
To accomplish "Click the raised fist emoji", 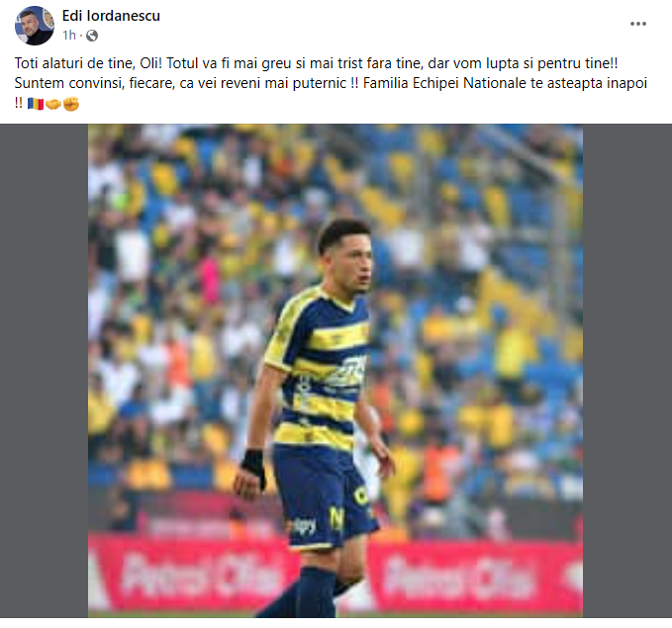I will pyautogui.click(x=71, y=104).
